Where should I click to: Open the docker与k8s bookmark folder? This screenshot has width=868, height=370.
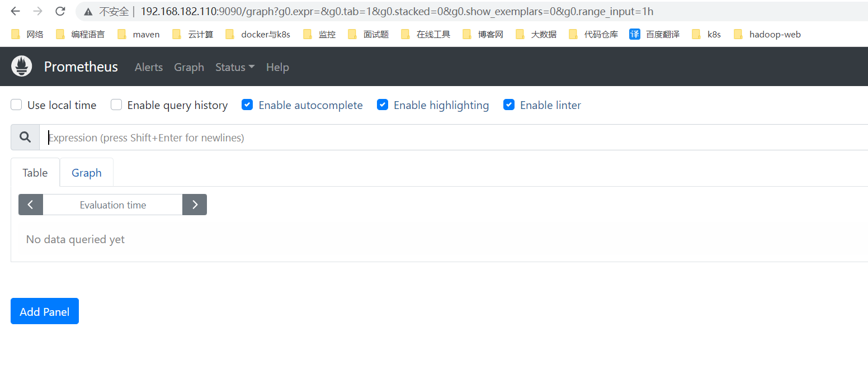tap(258, 35)
